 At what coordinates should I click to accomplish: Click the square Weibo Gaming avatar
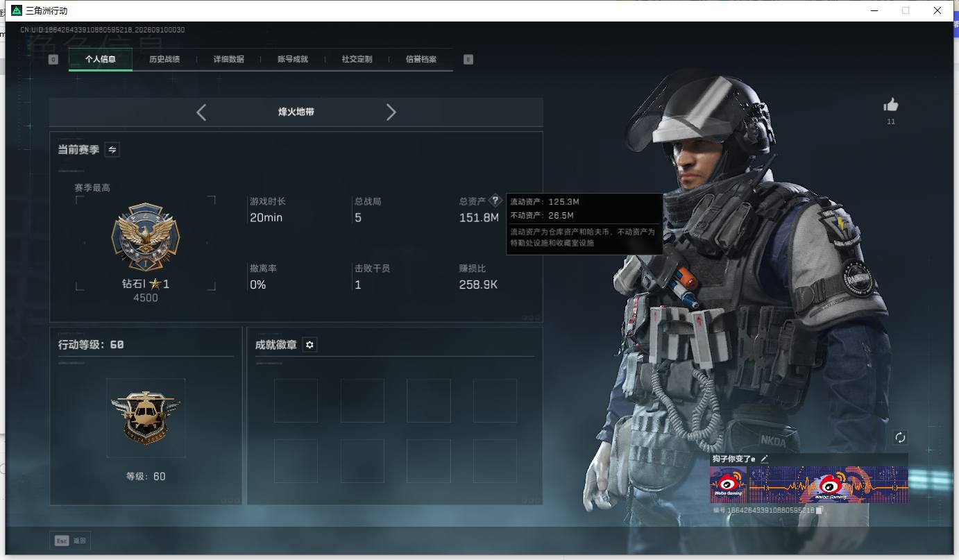(x=728, y=484)
